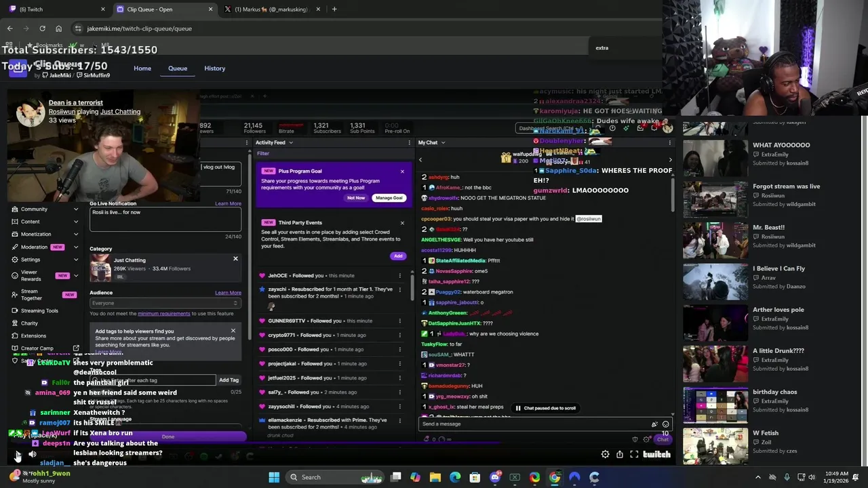Open Creator Camp external link
Screen dimensions: 868x488
76,348
